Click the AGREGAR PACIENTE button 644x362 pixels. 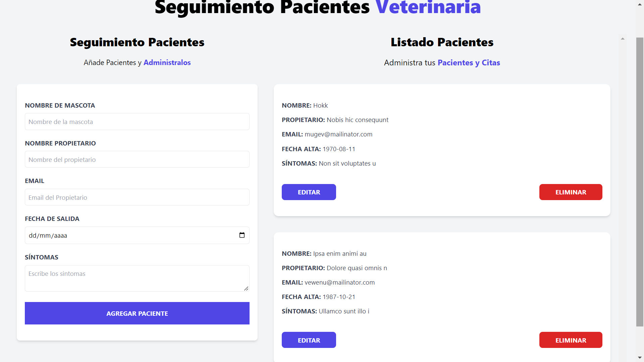pos(137,313)
